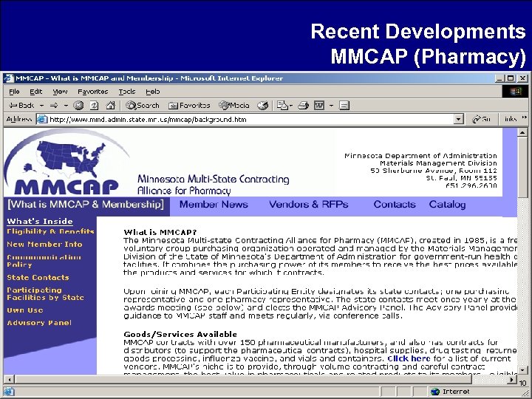Viewport: 532px width, 399px height.
Task: Open the Edit menu
Action: [36, 92]
